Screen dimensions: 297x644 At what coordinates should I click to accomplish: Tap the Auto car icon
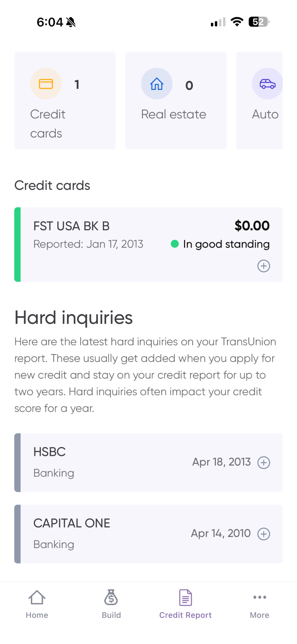pyautogui.click(x=267, y=84)
